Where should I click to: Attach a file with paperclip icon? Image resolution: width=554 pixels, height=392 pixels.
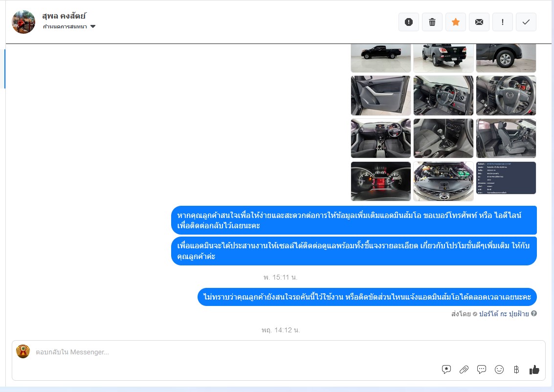464,370
